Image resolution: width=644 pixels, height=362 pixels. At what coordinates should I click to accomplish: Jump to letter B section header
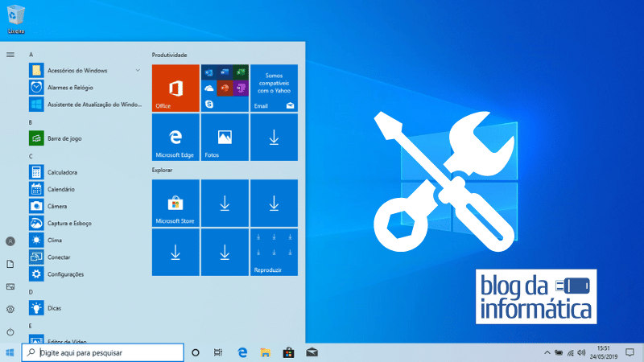(x=31, y=122)
